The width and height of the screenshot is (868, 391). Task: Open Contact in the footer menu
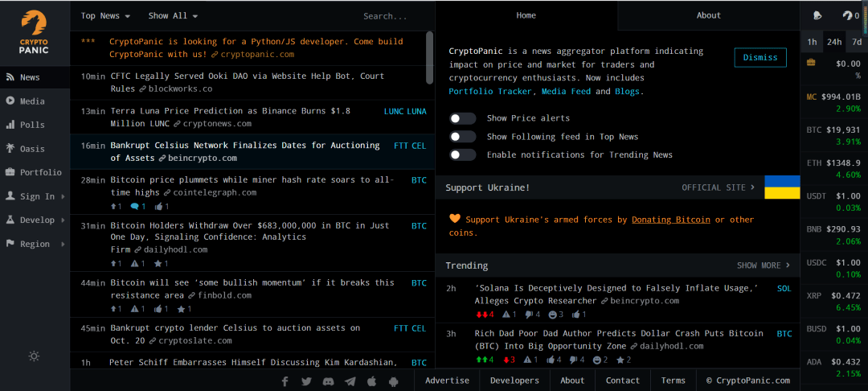[x=622, y=381]
